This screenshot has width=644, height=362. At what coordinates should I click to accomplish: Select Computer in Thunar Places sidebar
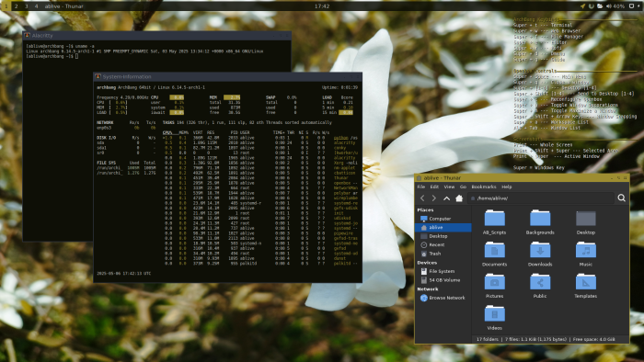[x=443, y=219]
